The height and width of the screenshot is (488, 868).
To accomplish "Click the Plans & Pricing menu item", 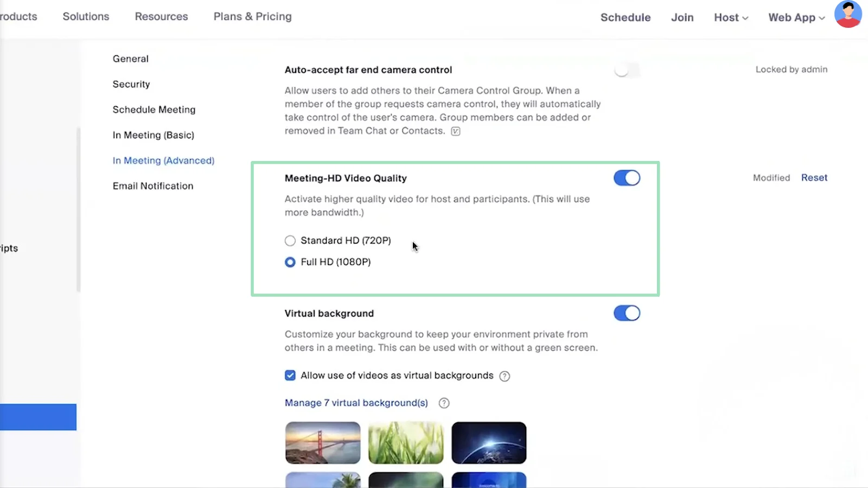I will click(252, 16).
